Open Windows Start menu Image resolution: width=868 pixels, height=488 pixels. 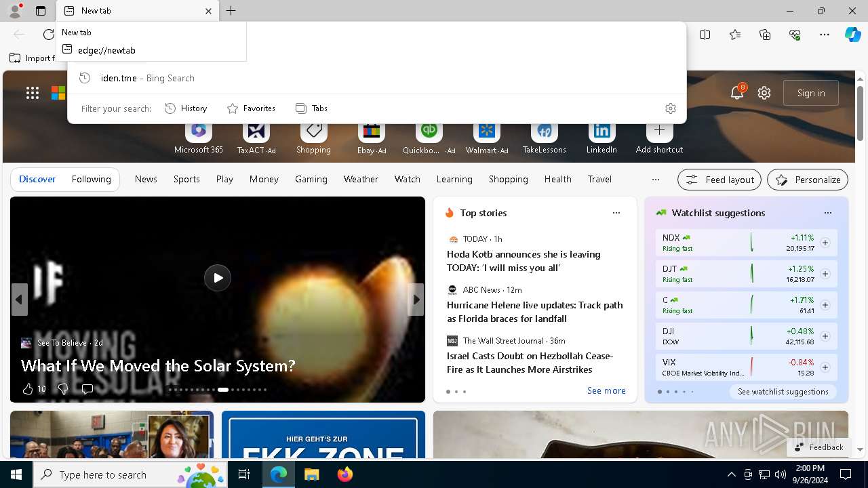[x=16, y=474]
